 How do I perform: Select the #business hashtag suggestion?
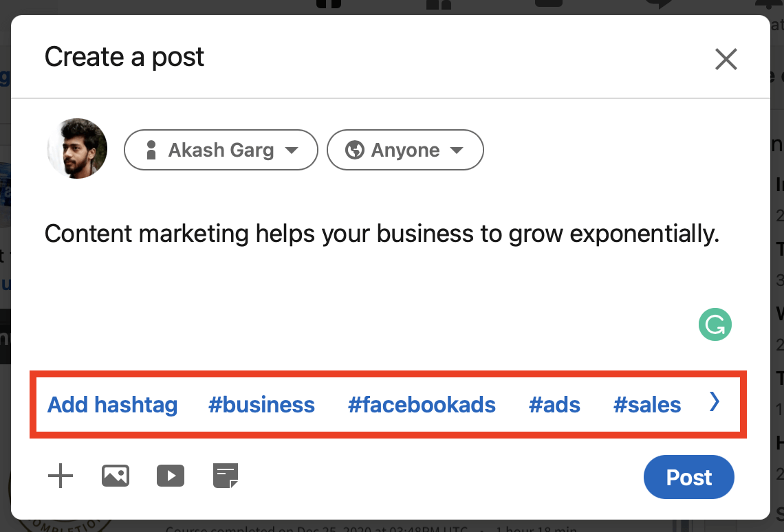click(x=261, y=405)
